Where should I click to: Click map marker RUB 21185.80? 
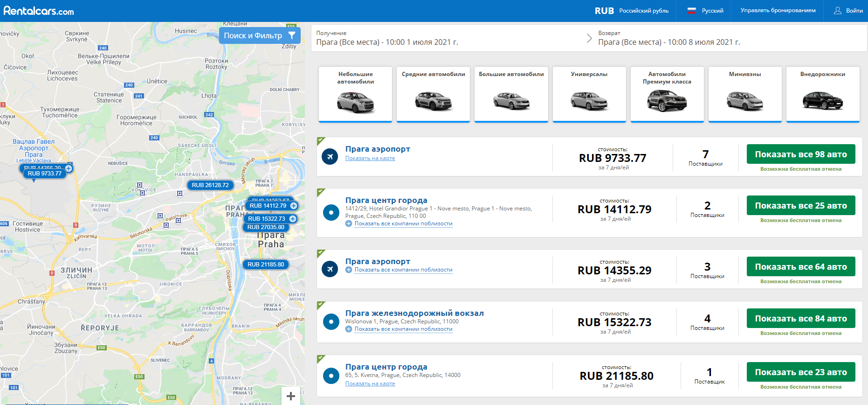click(x=266, y=265)
